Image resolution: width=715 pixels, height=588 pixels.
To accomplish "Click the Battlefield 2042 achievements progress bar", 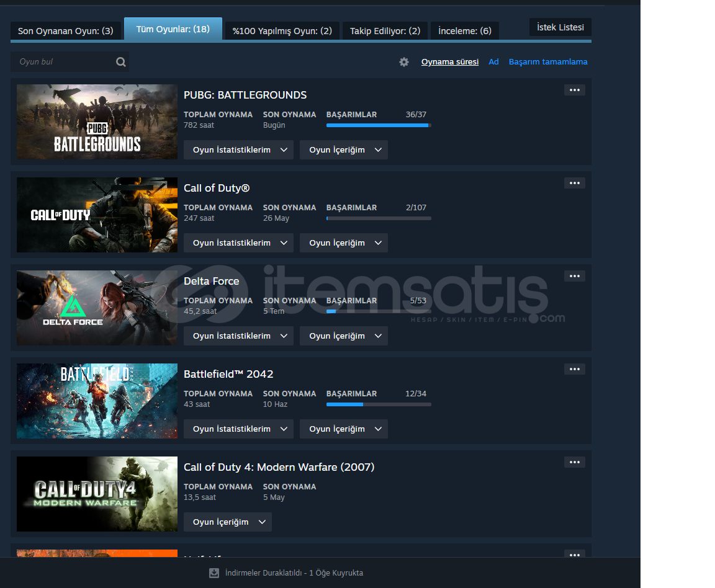I will pos(379,404).
